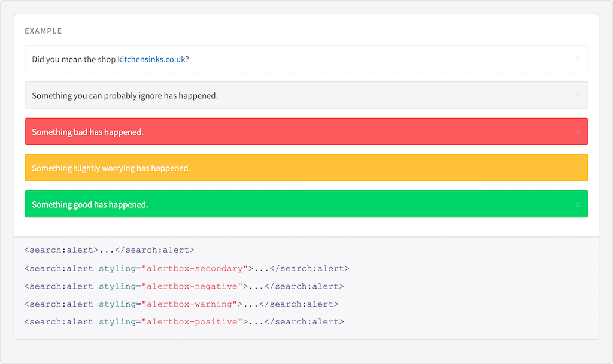Click opening <search:alert tag on alertbox-positive line
The image size is (613, 364).
(x=59, y=322)
